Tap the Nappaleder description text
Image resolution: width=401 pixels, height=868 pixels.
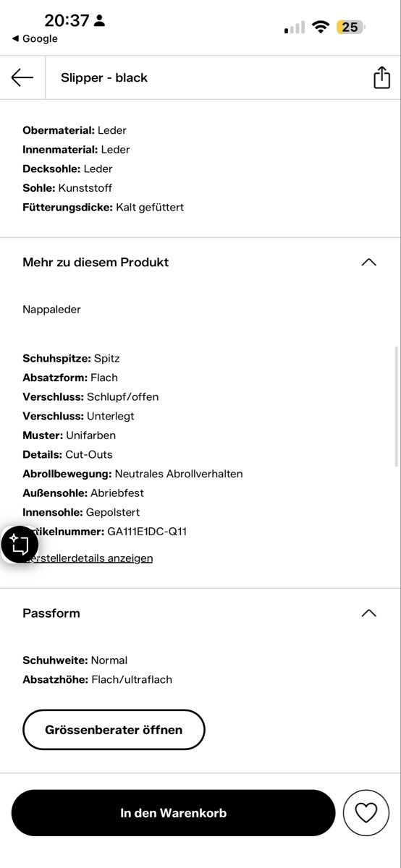(x=51, y=310)
